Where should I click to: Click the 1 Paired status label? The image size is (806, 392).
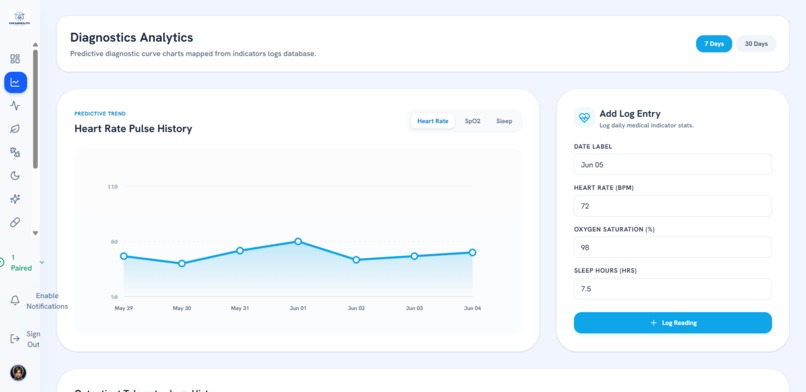point(21,263)
